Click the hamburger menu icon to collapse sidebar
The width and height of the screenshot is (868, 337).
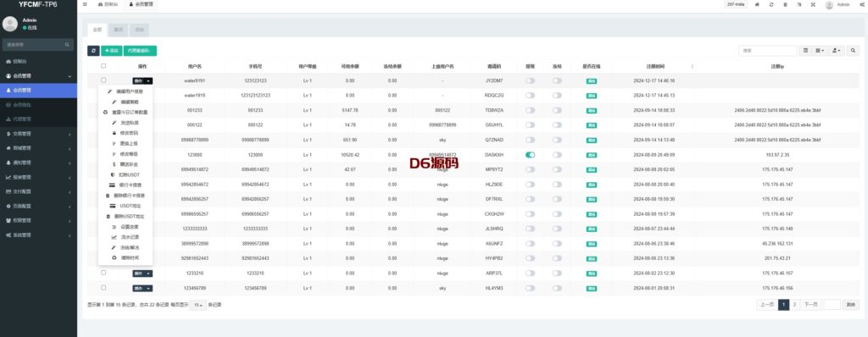[x=85, y=4]
